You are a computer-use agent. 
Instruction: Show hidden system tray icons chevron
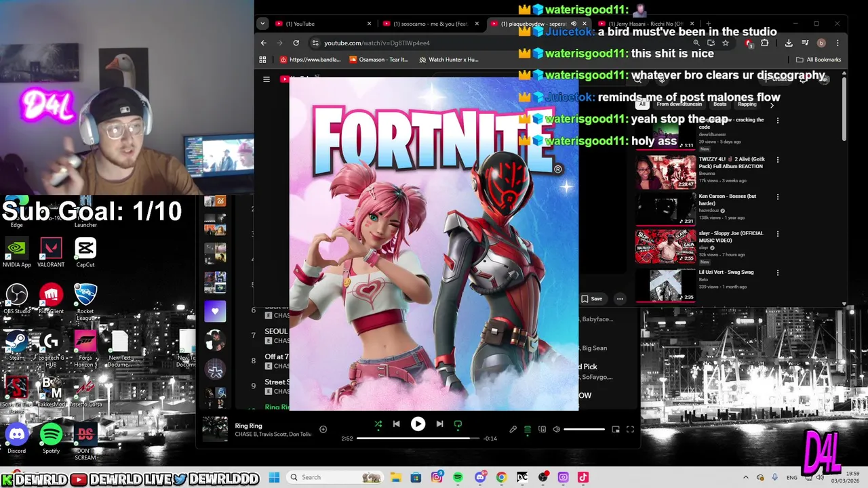pos(746,477)
